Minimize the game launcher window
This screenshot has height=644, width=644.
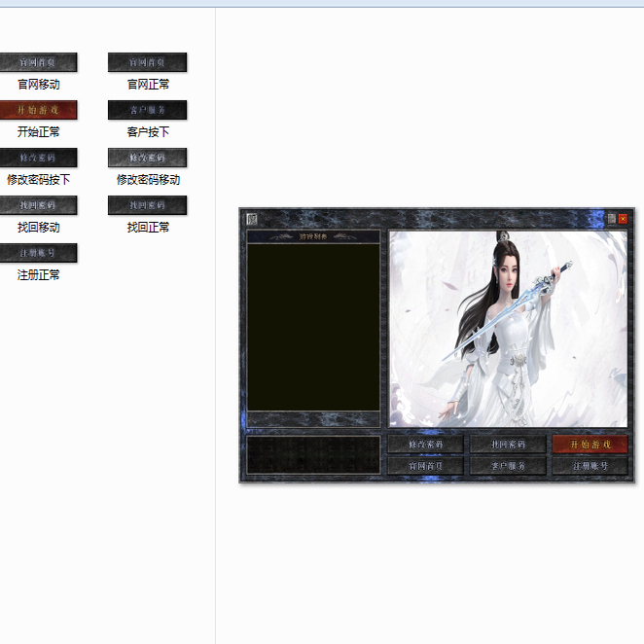[x=612, y=219]
